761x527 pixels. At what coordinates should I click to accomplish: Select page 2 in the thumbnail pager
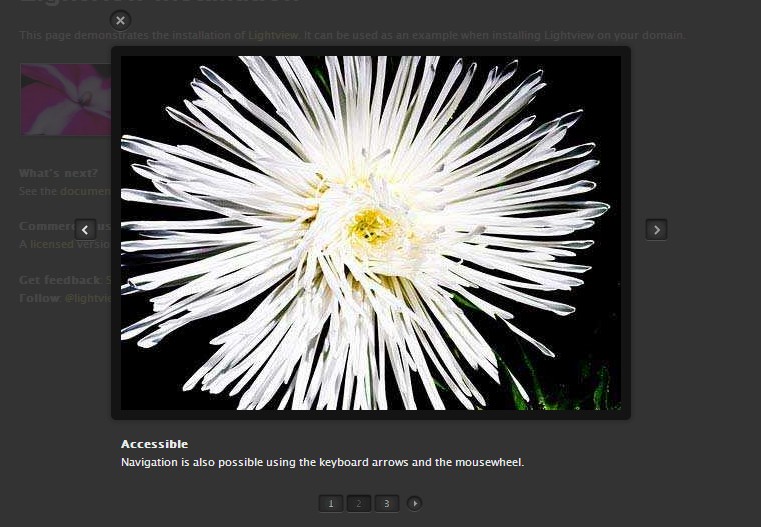click(359, 503)
